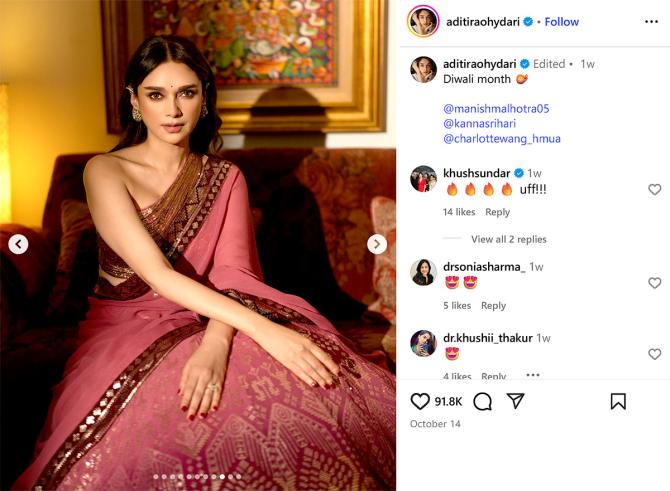The height and width of the screenshot is (491, 670).
Task: Open the @charlottewang_hmua mention
Action: click(x=502, y=138)
